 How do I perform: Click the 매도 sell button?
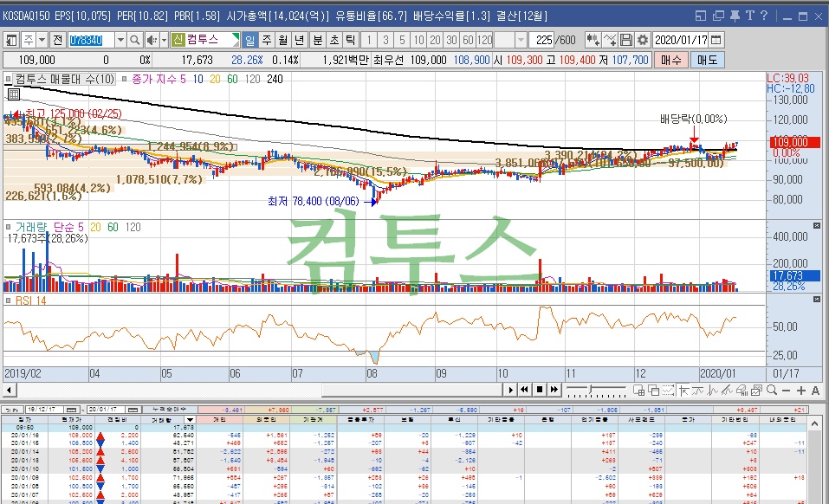point(707,61)
